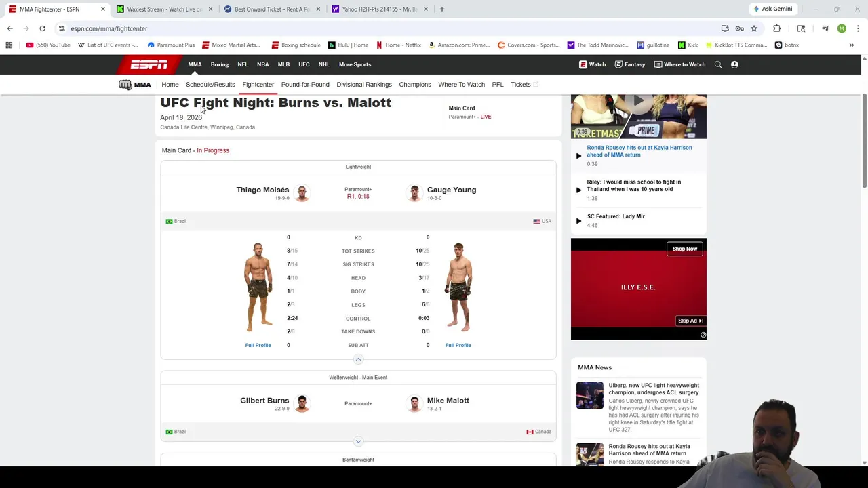Open the YouTube bookmark
This screenshot has height=488, width=868.
(x=48, y=45)
